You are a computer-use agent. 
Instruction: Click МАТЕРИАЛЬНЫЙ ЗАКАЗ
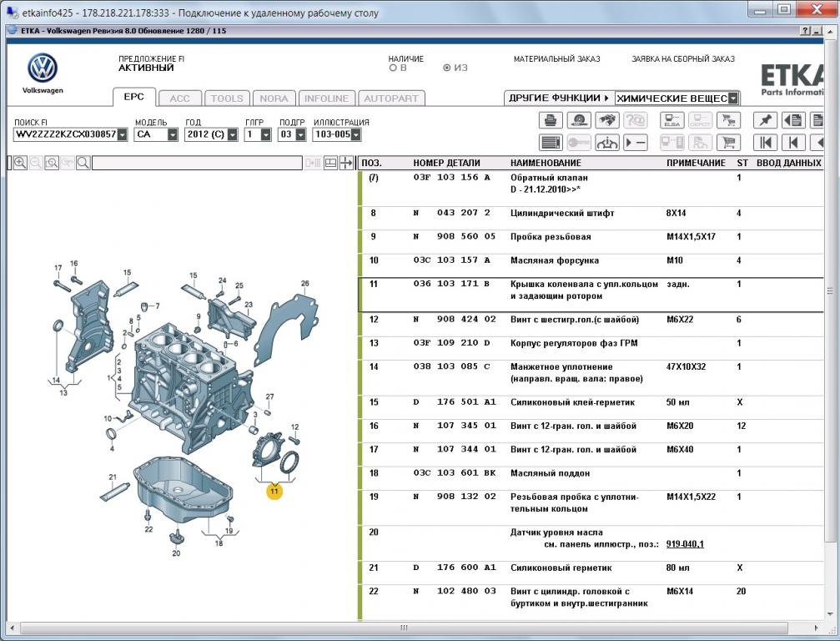pyautogui.click(x=556, y=59)
